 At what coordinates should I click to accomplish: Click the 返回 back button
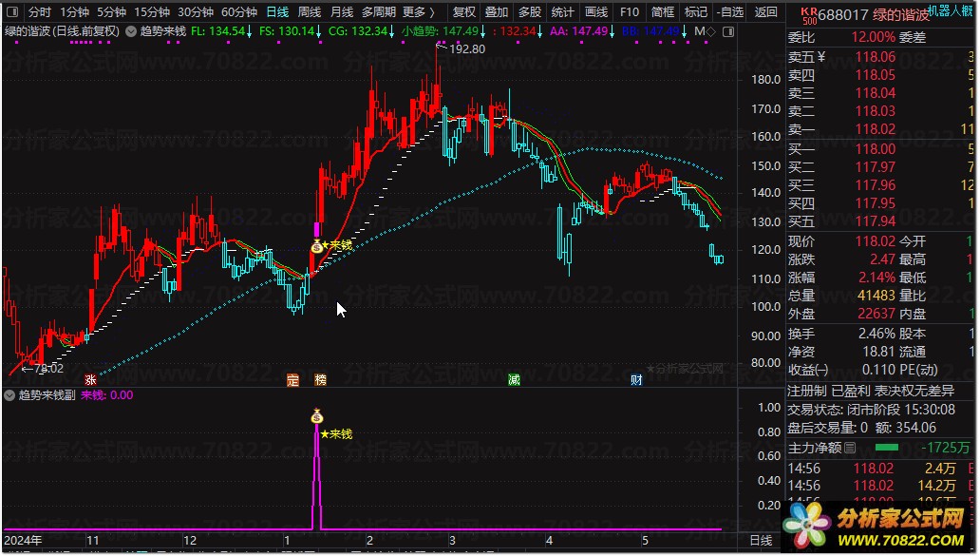765,12
